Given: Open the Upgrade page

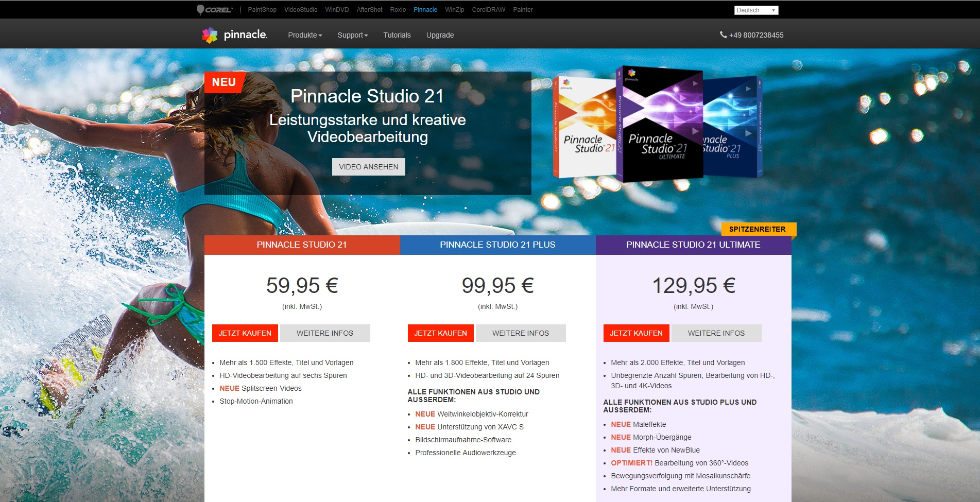Looking at the screenshot, I should [x=440, y=35].
